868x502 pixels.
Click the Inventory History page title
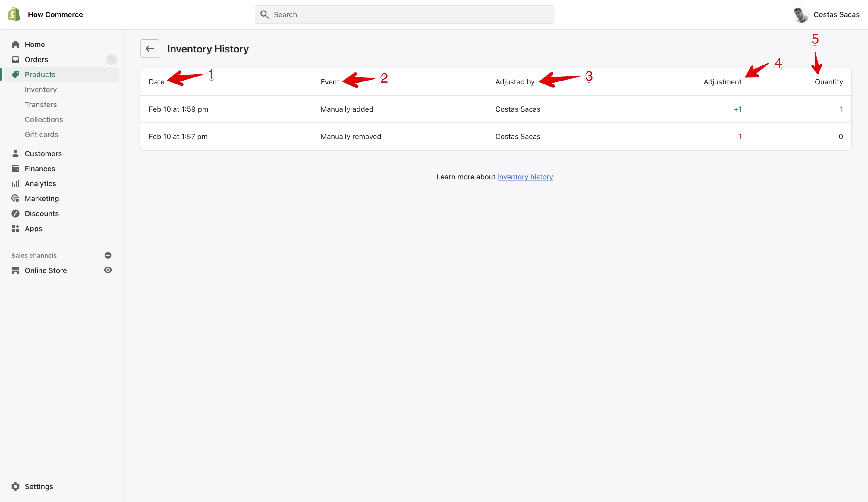208,49
